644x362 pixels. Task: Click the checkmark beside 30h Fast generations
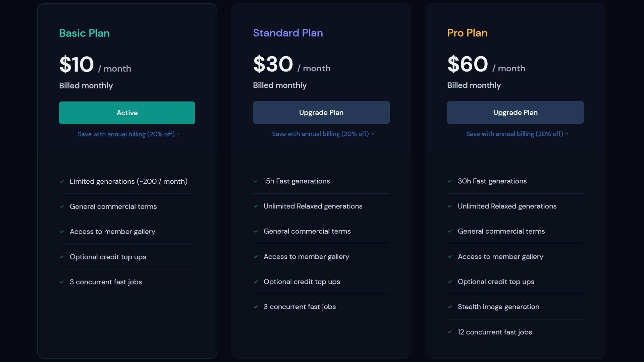[x=450, y=181]
